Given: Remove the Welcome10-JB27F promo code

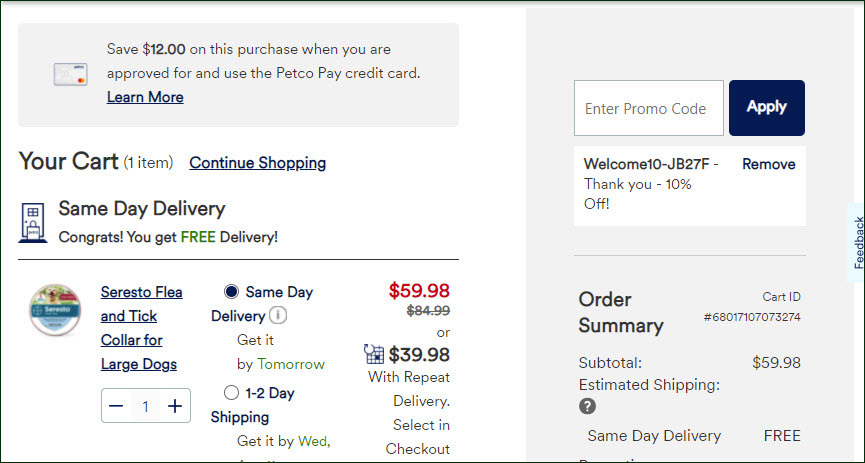Looking at the screenshot, I should 768,164.
